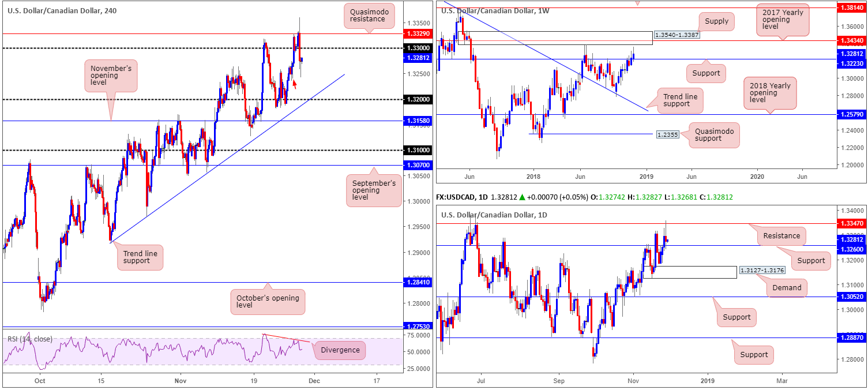
Task: Click the 1.28410 price level label
Action: 418,282
